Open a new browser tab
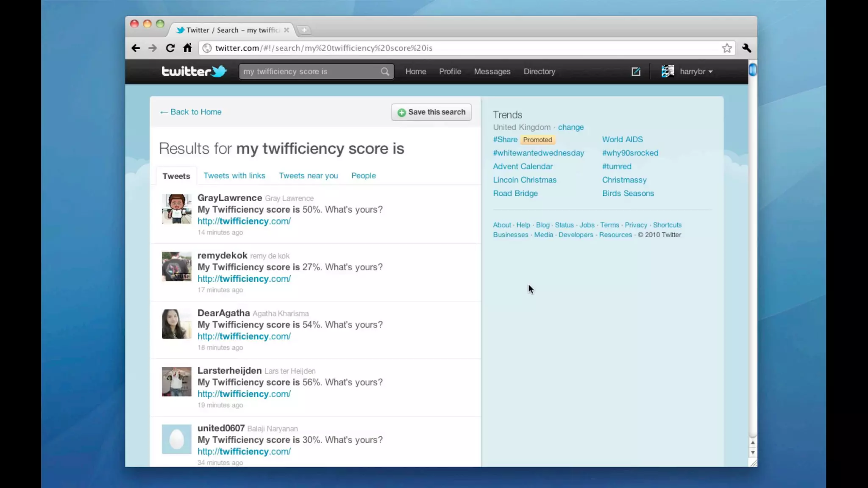This screenshot has width=868, height=488. tap(304, 30)
